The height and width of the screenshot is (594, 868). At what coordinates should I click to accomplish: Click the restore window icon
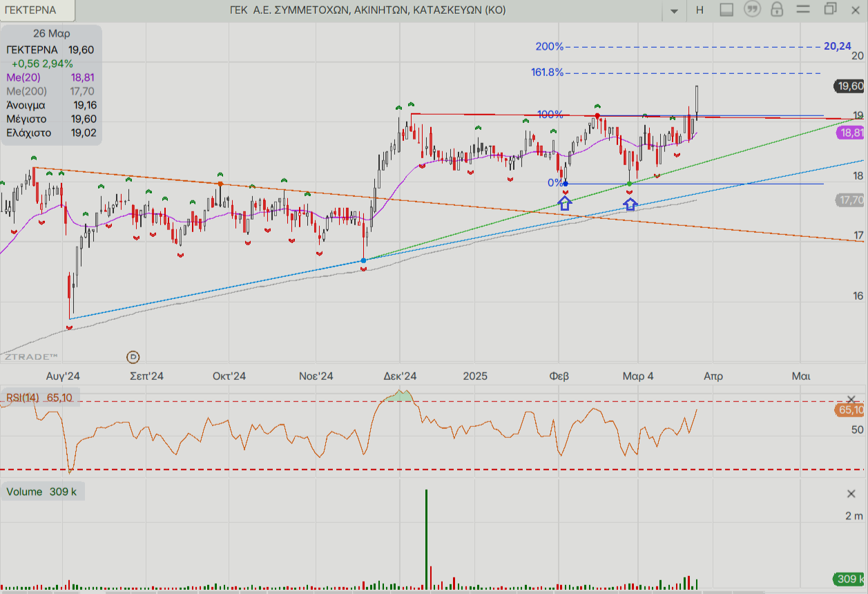(830, 9)
